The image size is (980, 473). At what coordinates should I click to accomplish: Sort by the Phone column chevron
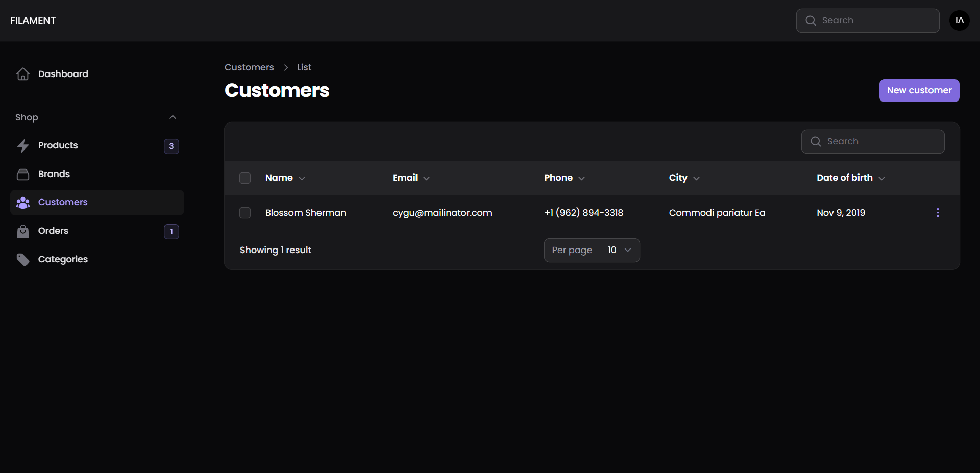click(581, 178)
